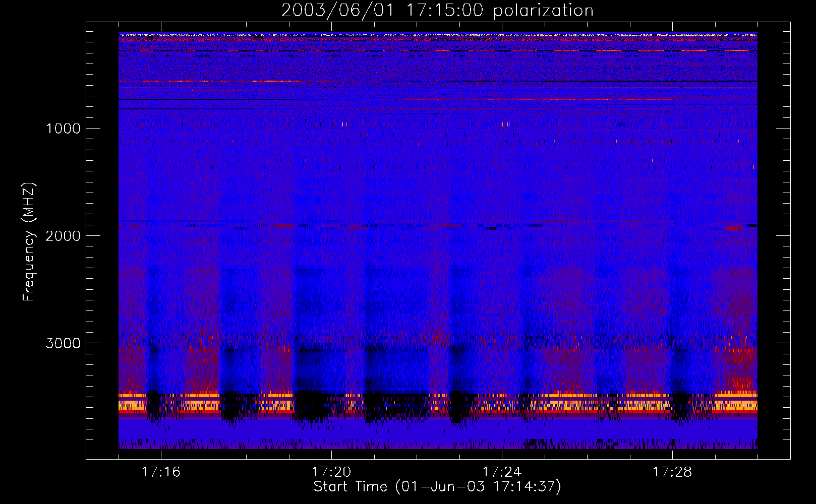Image resolution: width=816 pixels, height=504 pixels.
Task: Click the 17:28 time tick label
Action: 672,472
